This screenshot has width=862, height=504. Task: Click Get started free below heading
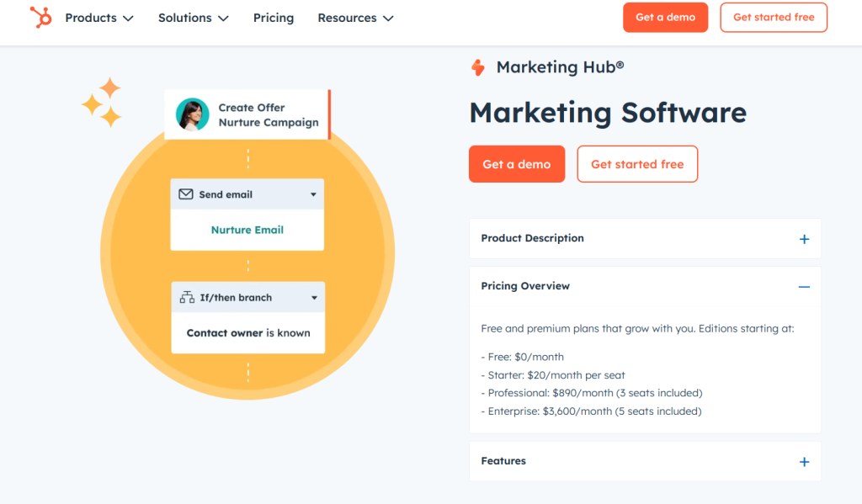(x=637, y=164)
